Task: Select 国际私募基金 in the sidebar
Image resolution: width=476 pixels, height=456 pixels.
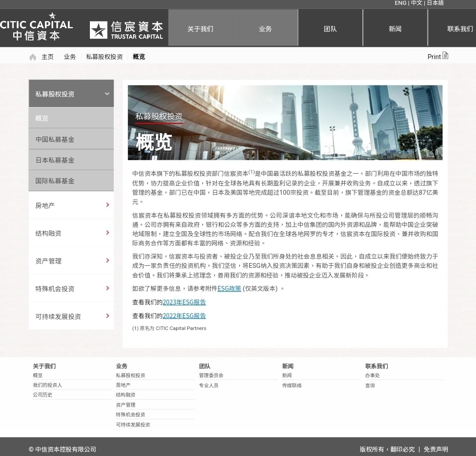Action: pos(71,181)
